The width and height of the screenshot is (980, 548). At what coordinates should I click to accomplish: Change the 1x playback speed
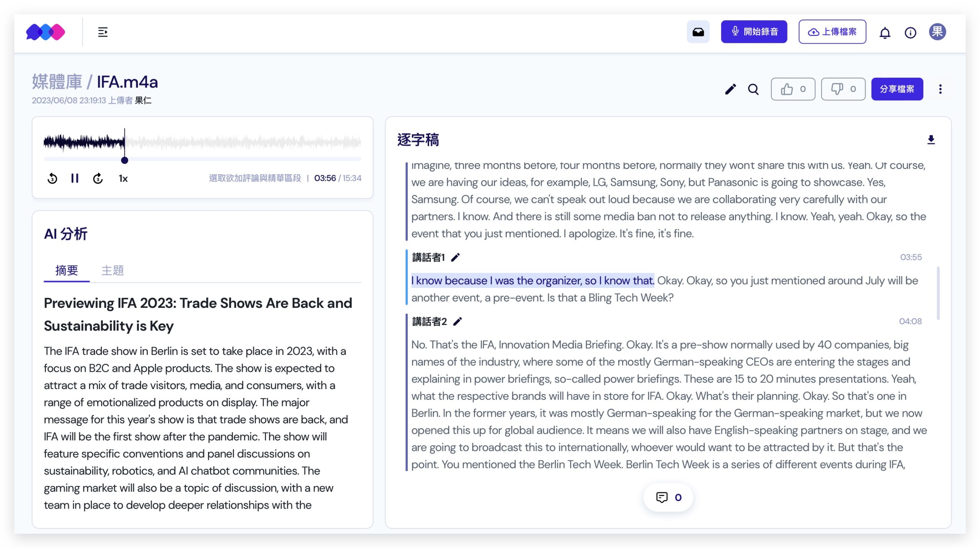click(123, 178)
